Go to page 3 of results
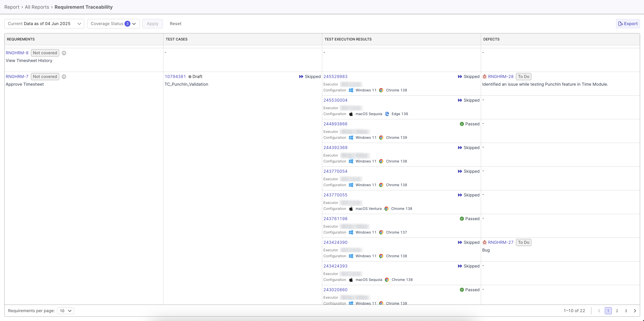 (x=626, y=311)
